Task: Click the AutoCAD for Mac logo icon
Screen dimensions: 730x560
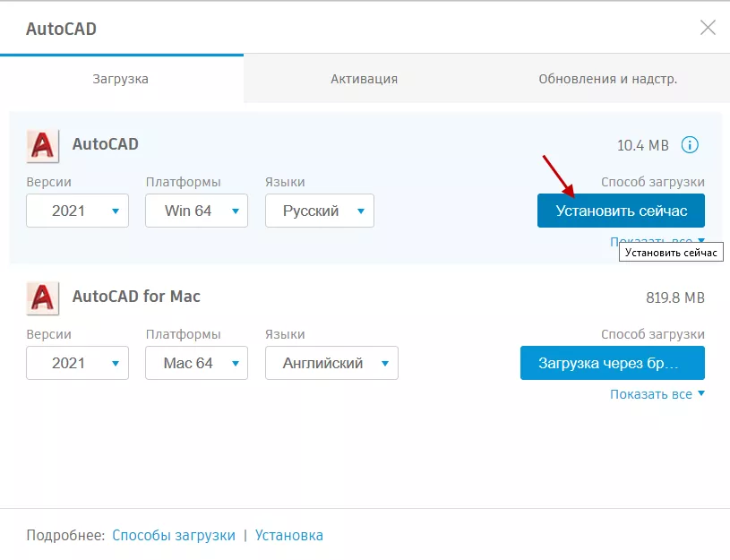Action: point(43,297)
